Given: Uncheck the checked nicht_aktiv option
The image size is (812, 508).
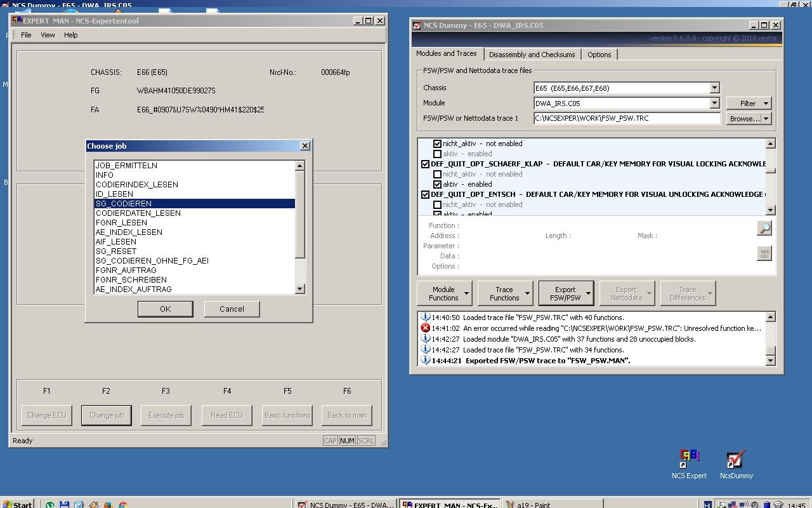Looking at the screenshot, I should tap(437, 144).
